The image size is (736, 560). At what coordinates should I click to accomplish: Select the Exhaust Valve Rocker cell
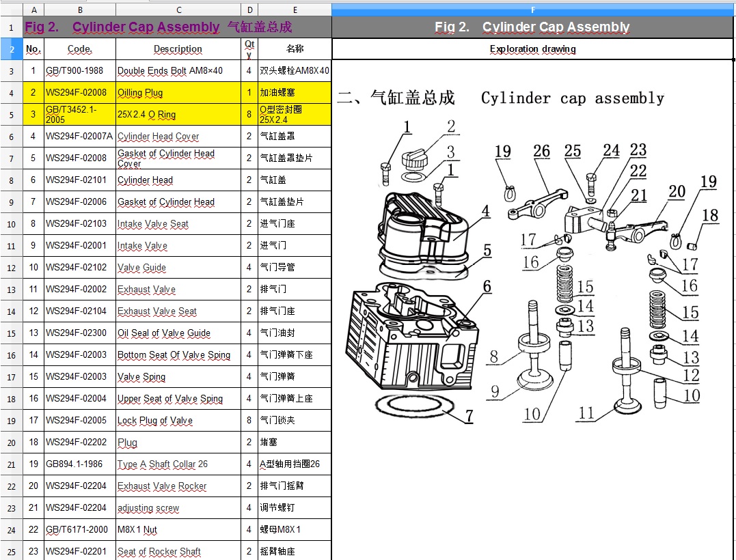tap(178, 486)
